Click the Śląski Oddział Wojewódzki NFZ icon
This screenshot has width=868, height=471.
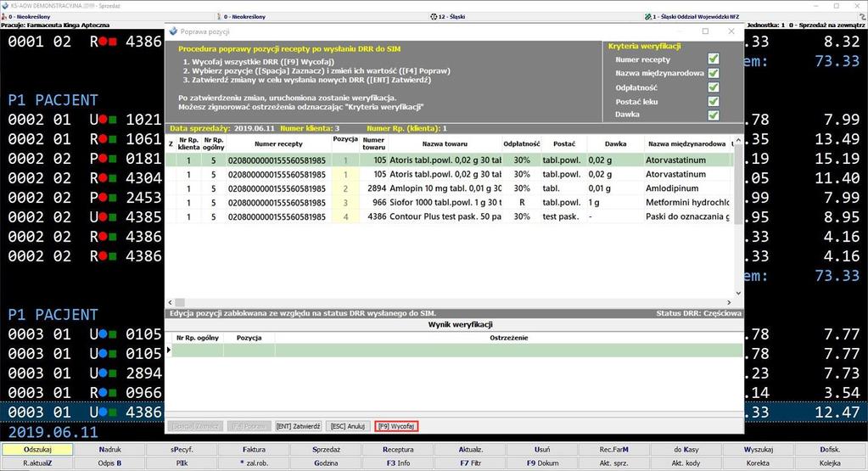[x=647, y=17]
